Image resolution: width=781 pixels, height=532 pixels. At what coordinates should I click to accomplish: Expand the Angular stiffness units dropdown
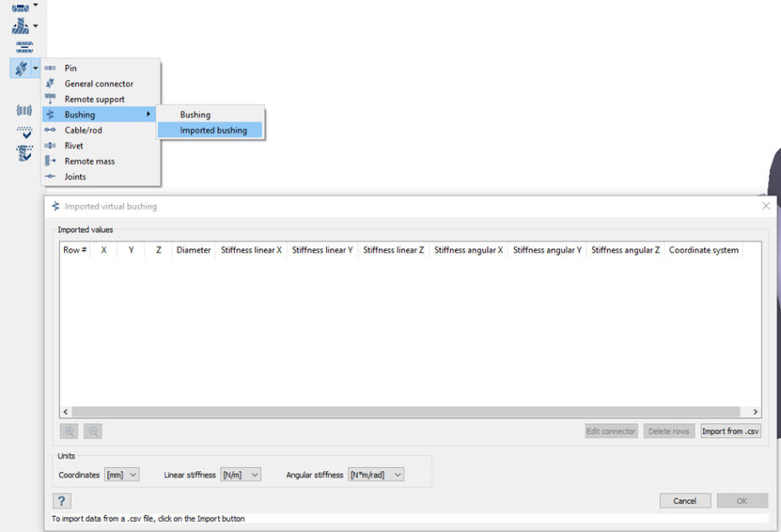[376, 475]
